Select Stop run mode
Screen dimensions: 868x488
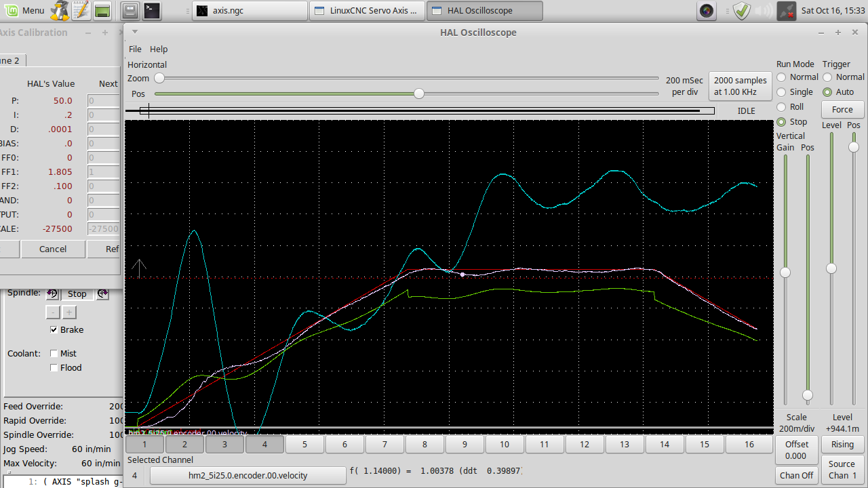coord(781,122)
